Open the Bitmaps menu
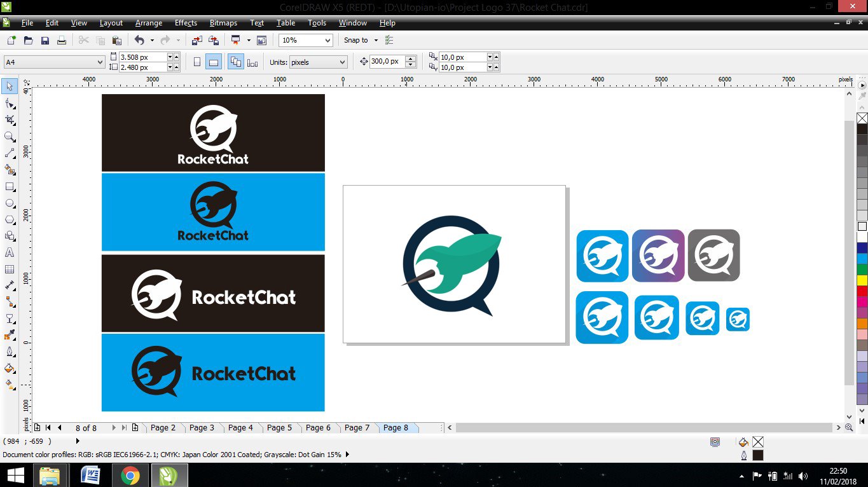 [223, 23]
